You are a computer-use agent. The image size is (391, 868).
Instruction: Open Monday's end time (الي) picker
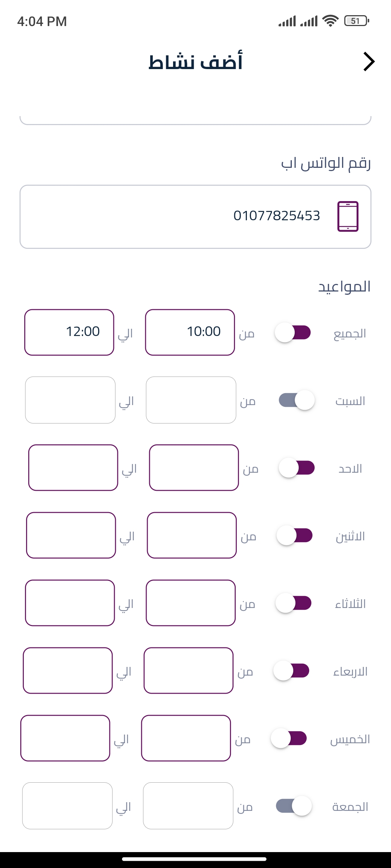point(71,535)
